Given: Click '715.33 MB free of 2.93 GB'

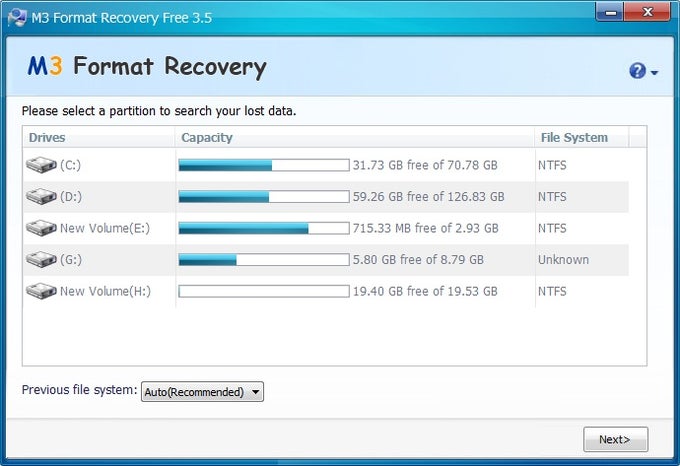Looking at the screenshot, I should coord(425,228).
